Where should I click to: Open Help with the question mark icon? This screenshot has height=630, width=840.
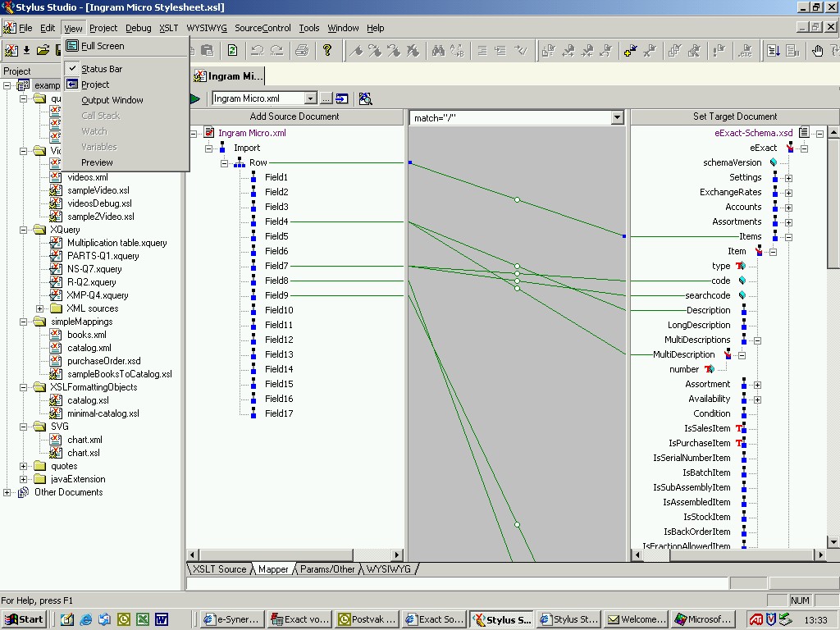coord(327,50)
